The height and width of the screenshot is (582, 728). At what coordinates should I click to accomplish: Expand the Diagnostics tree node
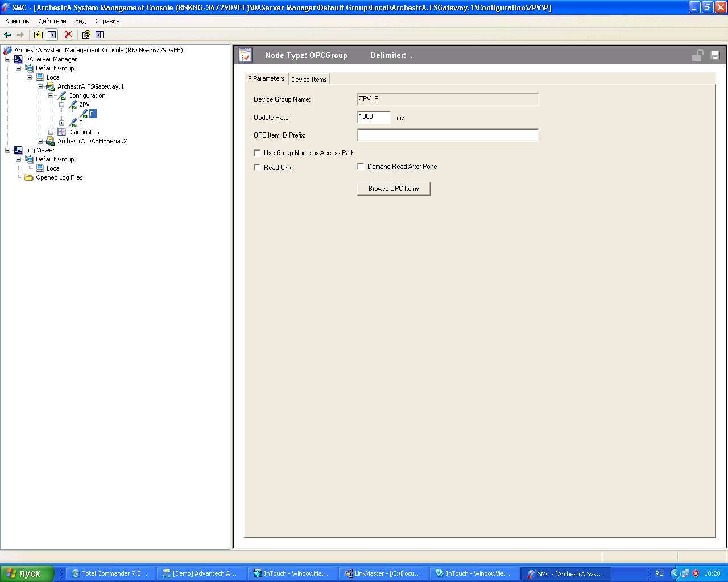pos(51,132)
